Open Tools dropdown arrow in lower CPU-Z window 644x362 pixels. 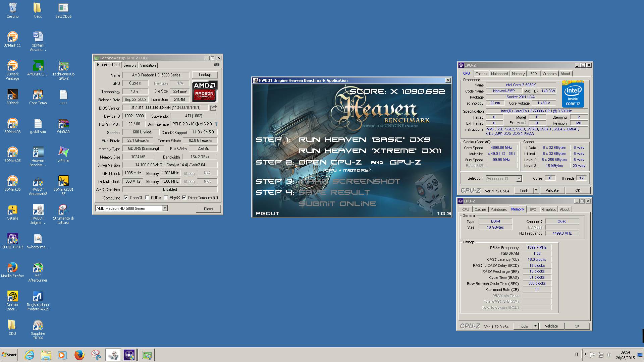click(535, 326)
